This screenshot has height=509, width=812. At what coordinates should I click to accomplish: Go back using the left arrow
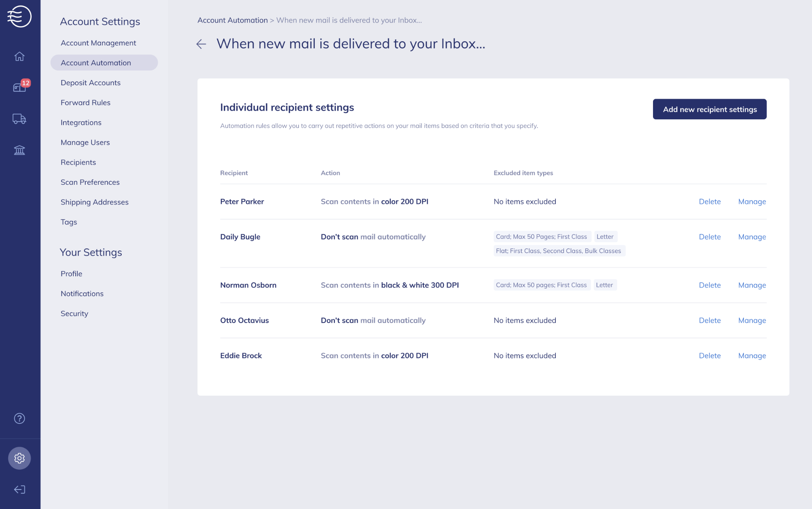point(201,44)
